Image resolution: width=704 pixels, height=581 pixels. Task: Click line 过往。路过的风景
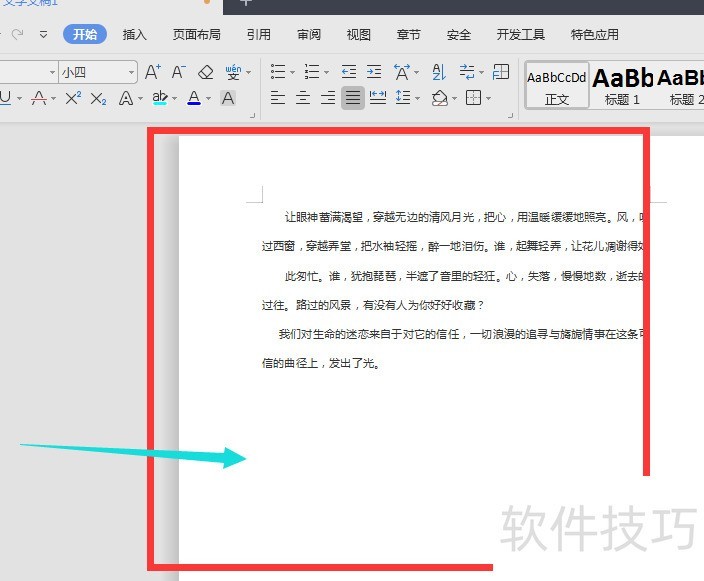pyautogui.click(x=373, y=305)
